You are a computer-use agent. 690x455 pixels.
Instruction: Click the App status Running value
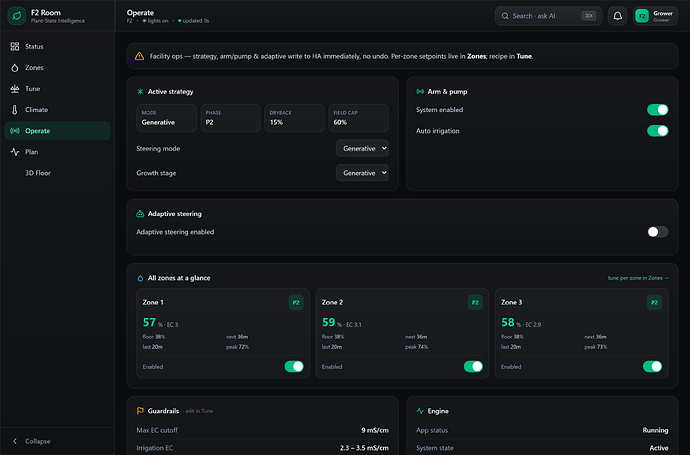pos(655,430)
